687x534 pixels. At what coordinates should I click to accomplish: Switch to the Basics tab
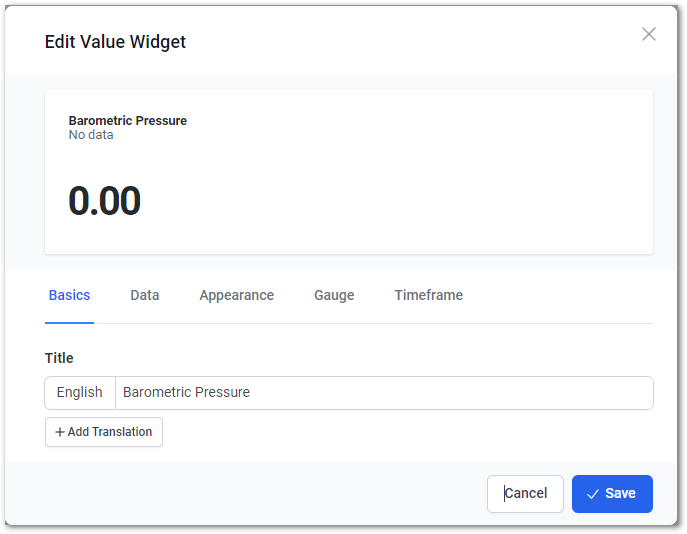(69, 295)
